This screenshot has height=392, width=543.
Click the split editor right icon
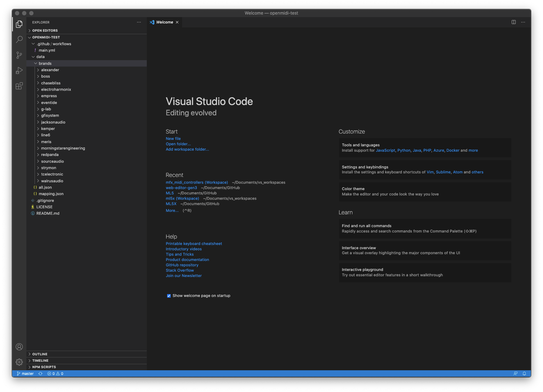(x=513, y=22)
